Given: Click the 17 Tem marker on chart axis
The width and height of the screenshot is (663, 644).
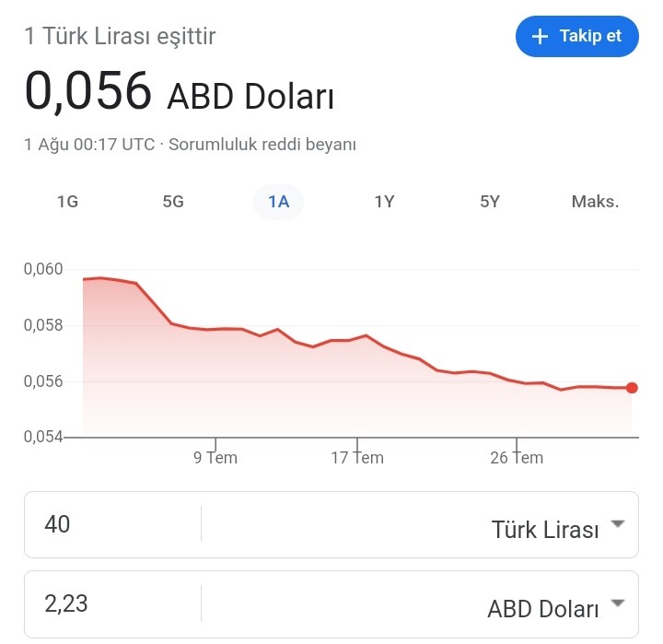Looking at the screenshot, I should pyautogui.click(x=357, y=457).
